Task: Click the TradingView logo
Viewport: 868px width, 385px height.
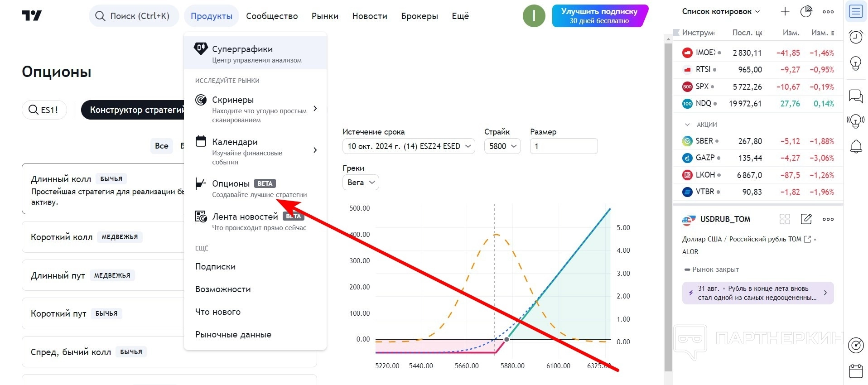Action: click(32, 16)
